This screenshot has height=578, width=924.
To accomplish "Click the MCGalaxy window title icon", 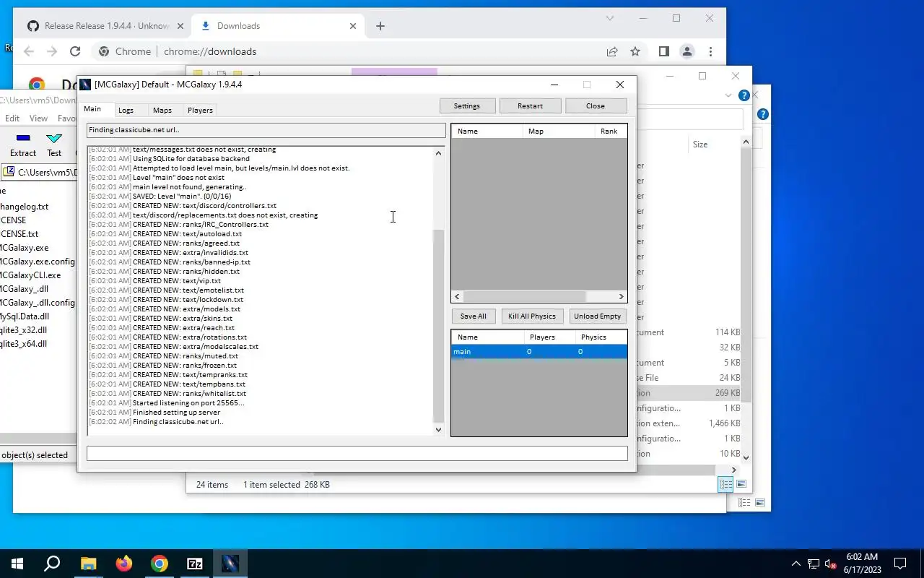I will click(85, 85).
